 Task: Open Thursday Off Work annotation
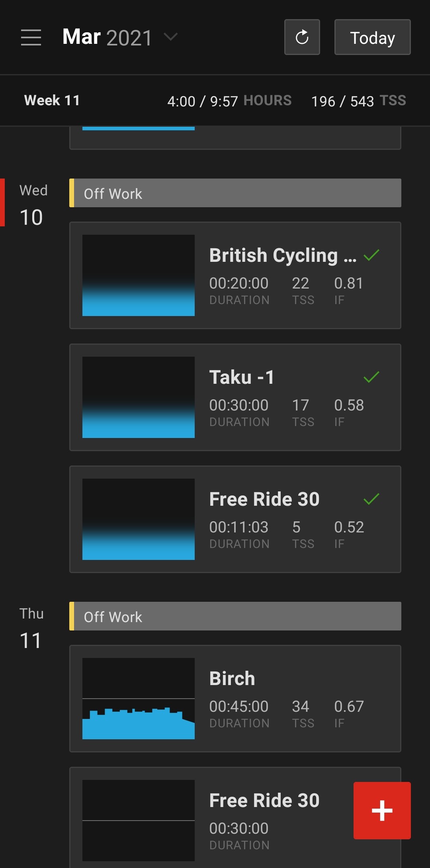pyautogui.click(x=235, y=617)
